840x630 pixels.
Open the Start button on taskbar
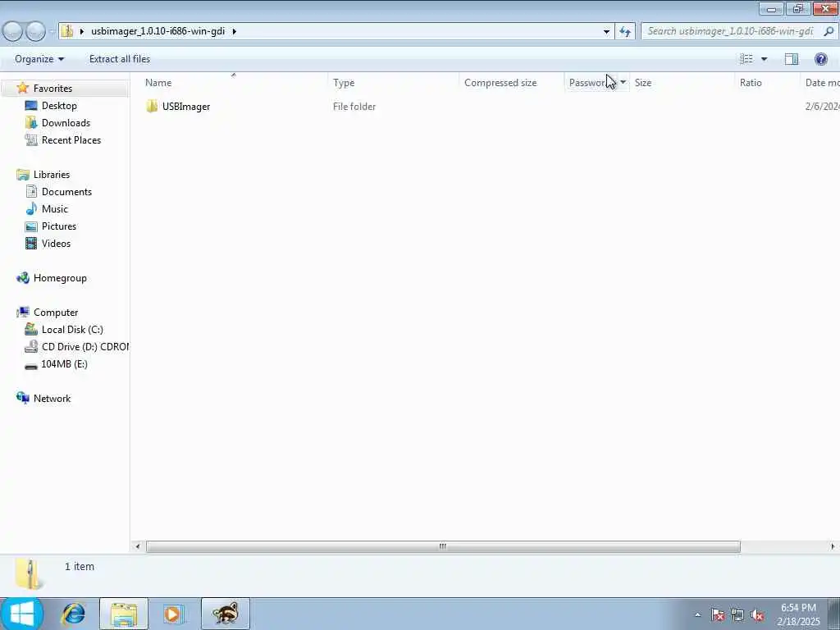click(21, 614)
